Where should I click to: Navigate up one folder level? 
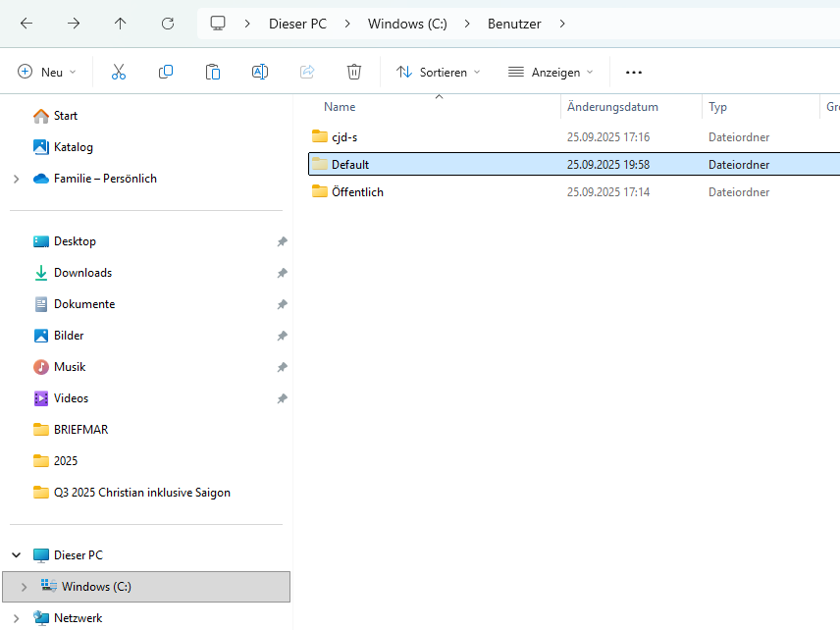[x=121, y=24]
